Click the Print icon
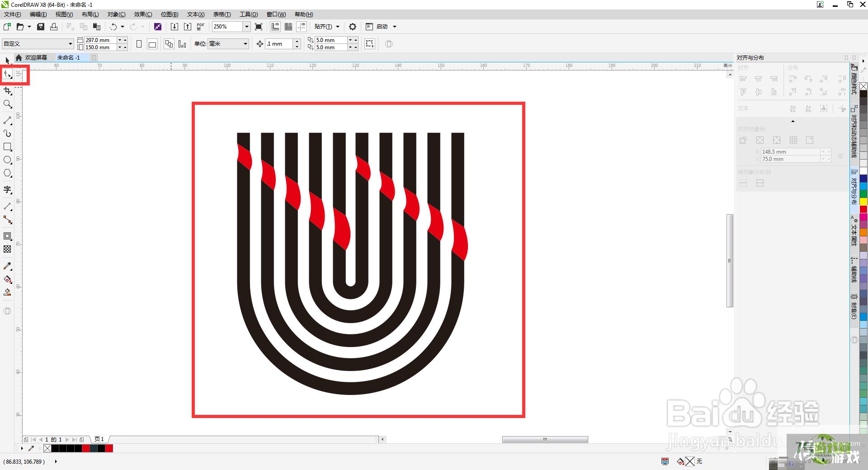The height and width of the screenshot is (470, 868). tap(54, 27)
